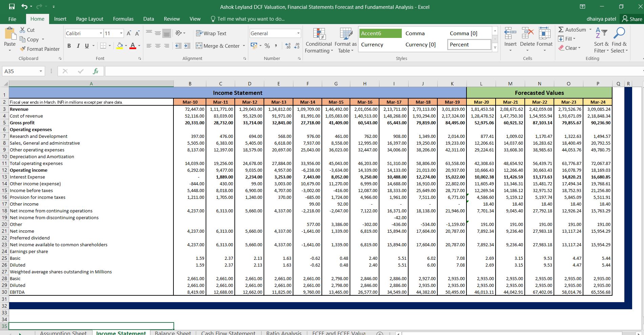
Task: Click the Font Color A icon
Action: [133, 46]
